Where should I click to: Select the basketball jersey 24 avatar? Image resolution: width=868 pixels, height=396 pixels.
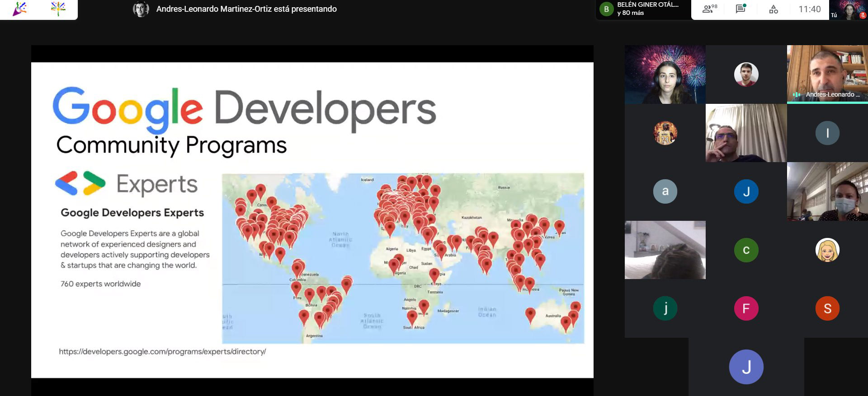665,133
